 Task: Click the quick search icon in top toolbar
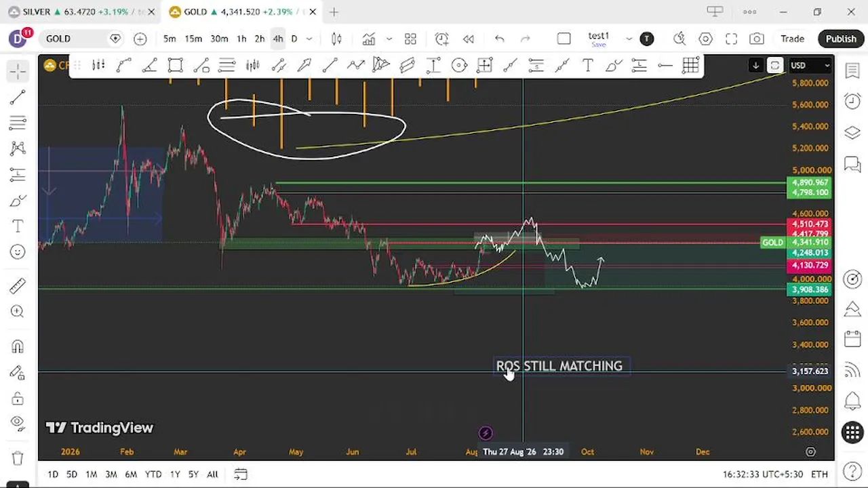tap(679, 39)
